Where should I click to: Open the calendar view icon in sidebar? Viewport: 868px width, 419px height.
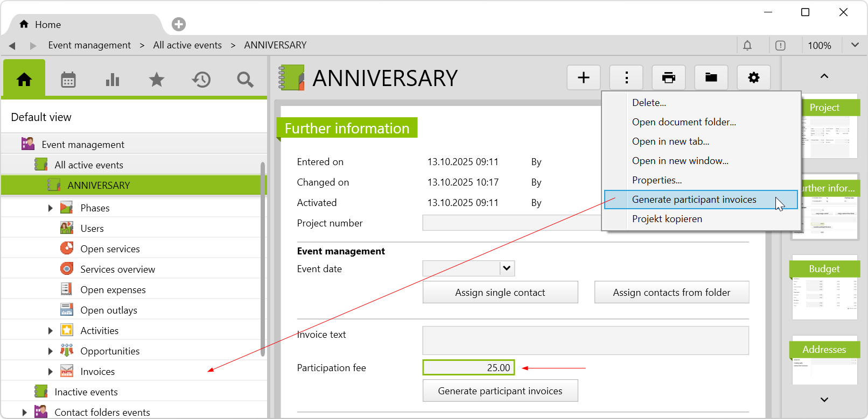68,80
